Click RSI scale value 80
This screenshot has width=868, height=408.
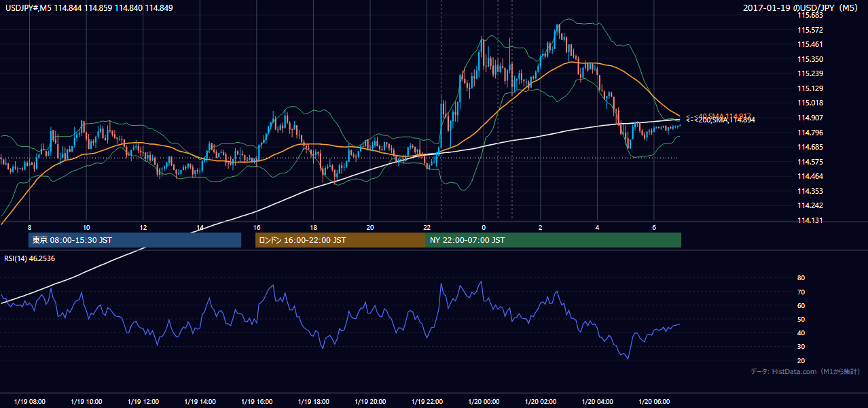click(801, 278)
